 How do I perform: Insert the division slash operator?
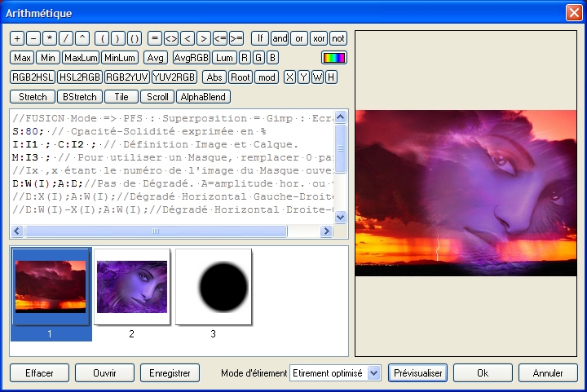tap(66, 38)
